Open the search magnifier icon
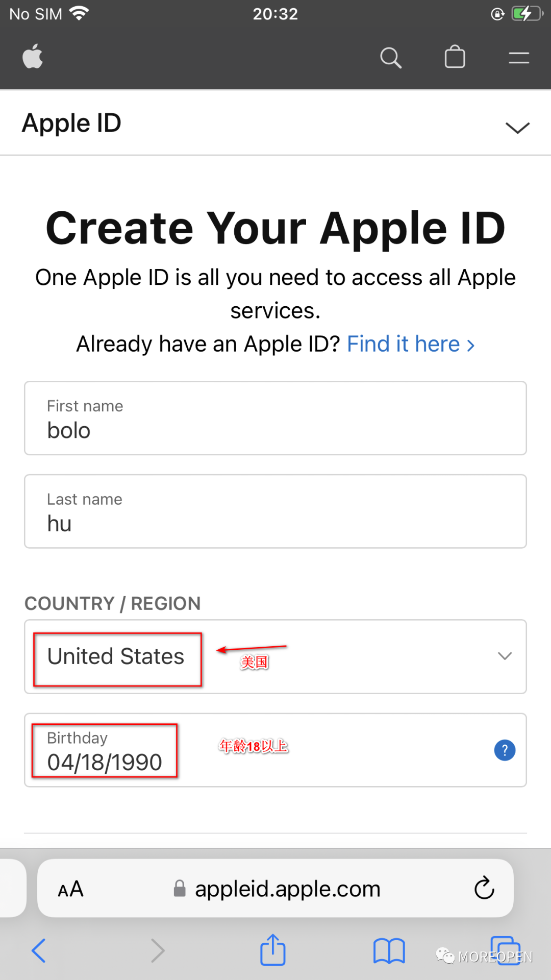 pos(391,57)
